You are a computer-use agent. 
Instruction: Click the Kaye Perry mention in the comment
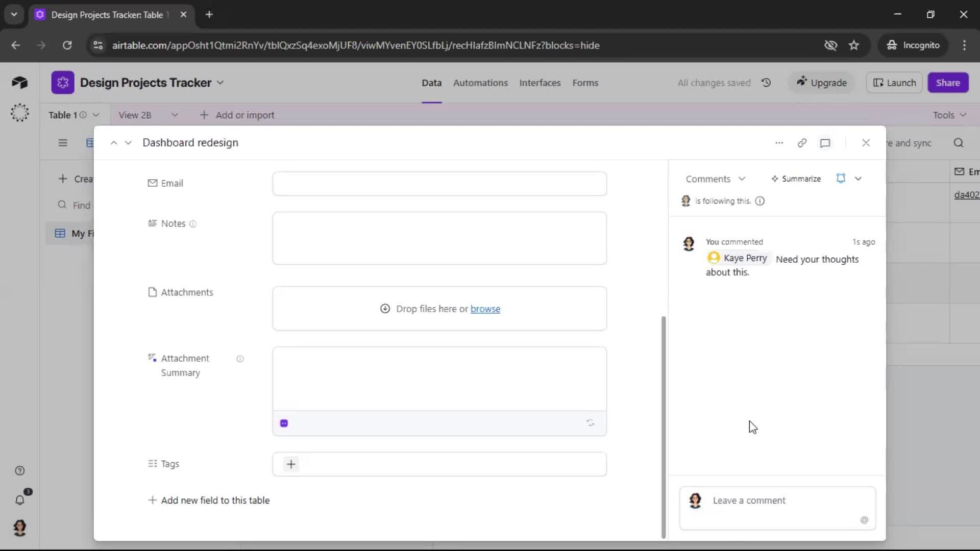tap(739, 258)
